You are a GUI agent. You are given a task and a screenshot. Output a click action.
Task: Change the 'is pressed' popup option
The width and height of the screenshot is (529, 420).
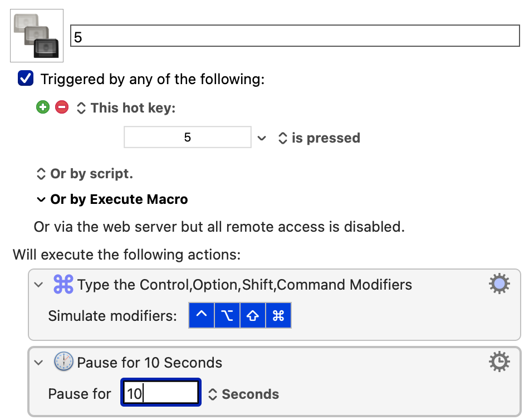coord(319,138)
